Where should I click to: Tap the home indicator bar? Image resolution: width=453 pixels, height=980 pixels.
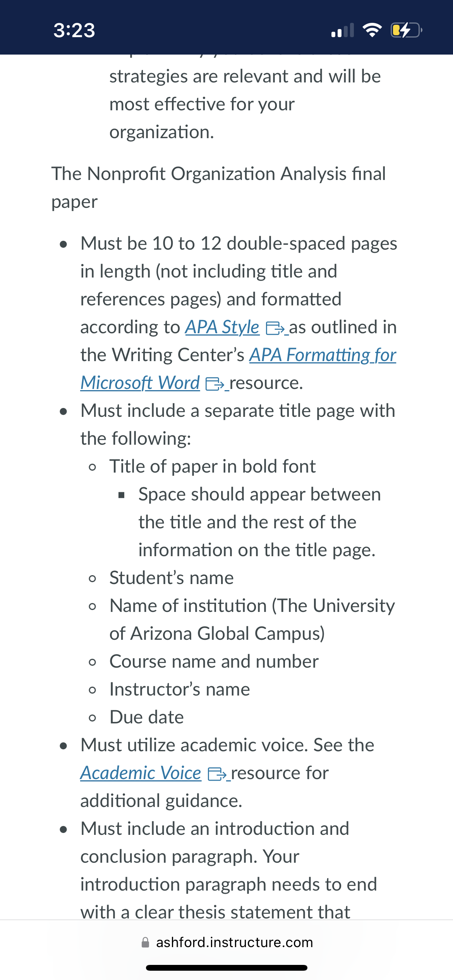[226, 968]
